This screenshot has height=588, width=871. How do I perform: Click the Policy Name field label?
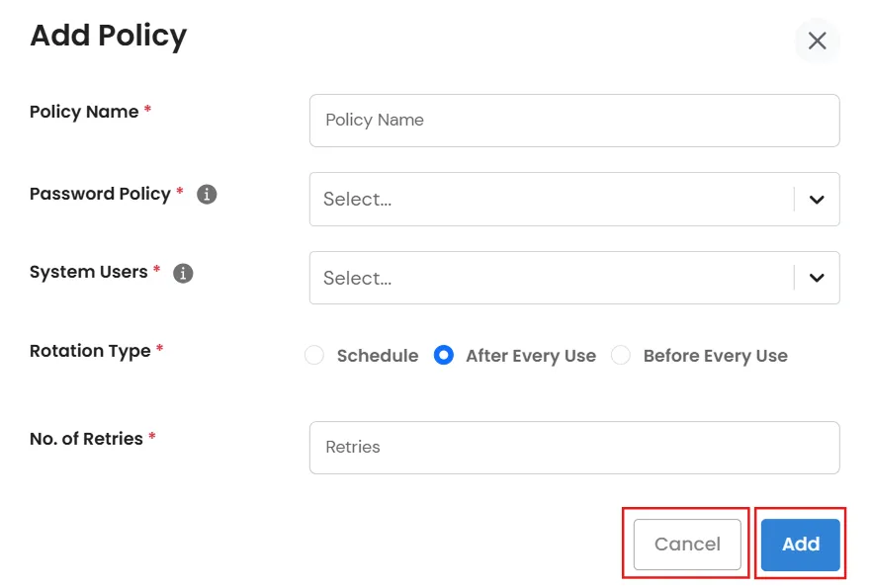(x=84, y=112)
